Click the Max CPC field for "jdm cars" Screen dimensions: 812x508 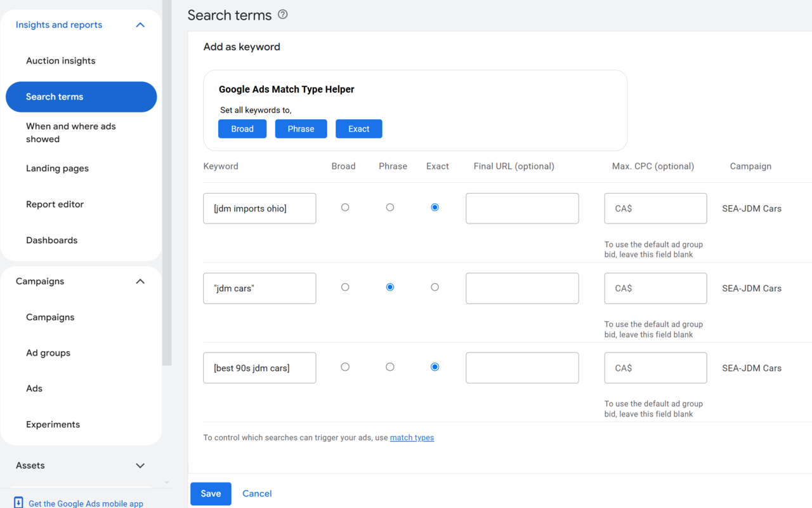click(655, 288)
